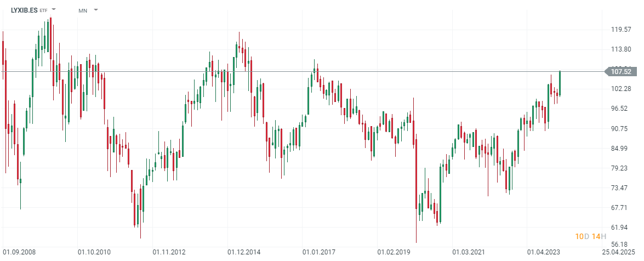
Task: Click the 01.09.2008 date on time axis
Action: click(19, 252)
